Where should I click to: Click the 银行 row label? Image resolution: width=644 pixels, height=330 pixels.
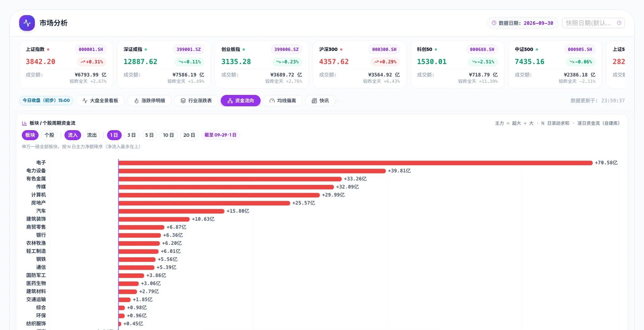click(x=41, y=235)
